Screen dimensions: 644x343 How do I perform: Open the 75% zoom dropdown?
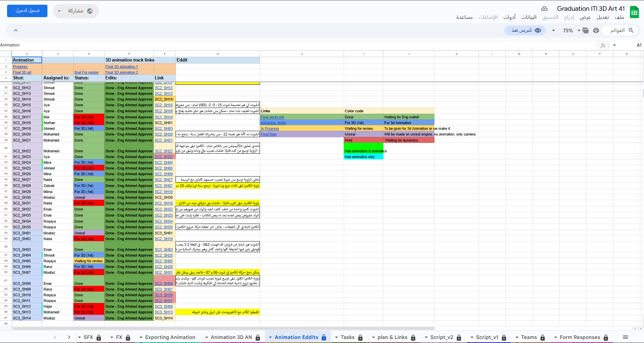(x=571, y=31)
